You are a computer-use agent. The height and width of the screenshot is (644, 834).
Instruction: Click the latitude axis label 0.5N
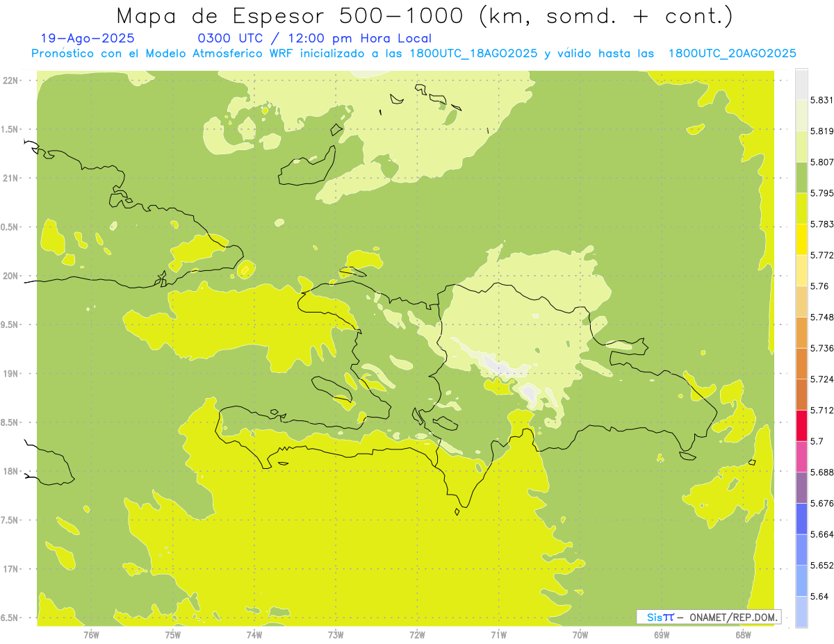coord(10,227)
